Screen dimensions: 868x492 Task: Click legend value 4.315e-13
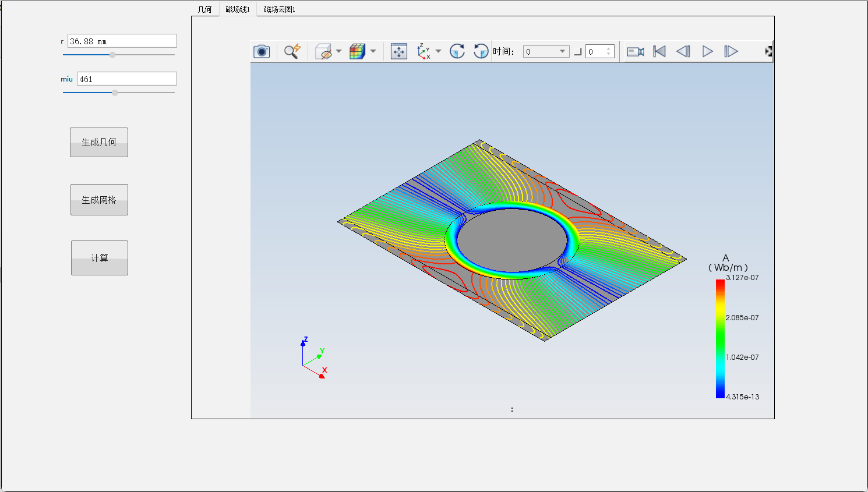coord(743,397)
